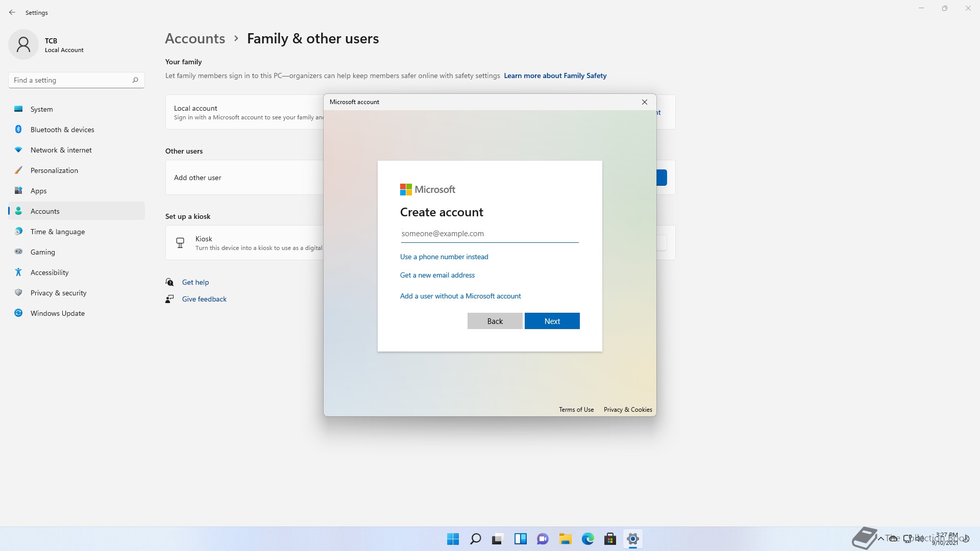
Task: Click the Local account family card
Action: tap(420, 112)
